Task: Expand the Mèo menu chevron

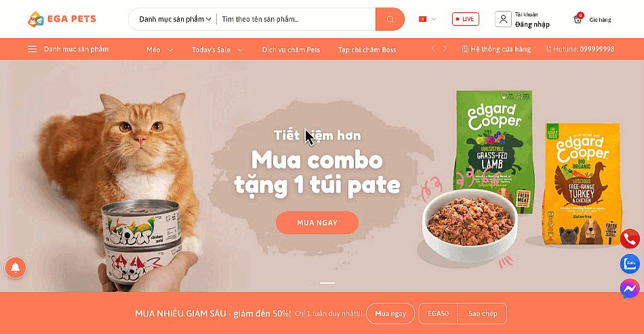Action: click(x=170, y=50)
